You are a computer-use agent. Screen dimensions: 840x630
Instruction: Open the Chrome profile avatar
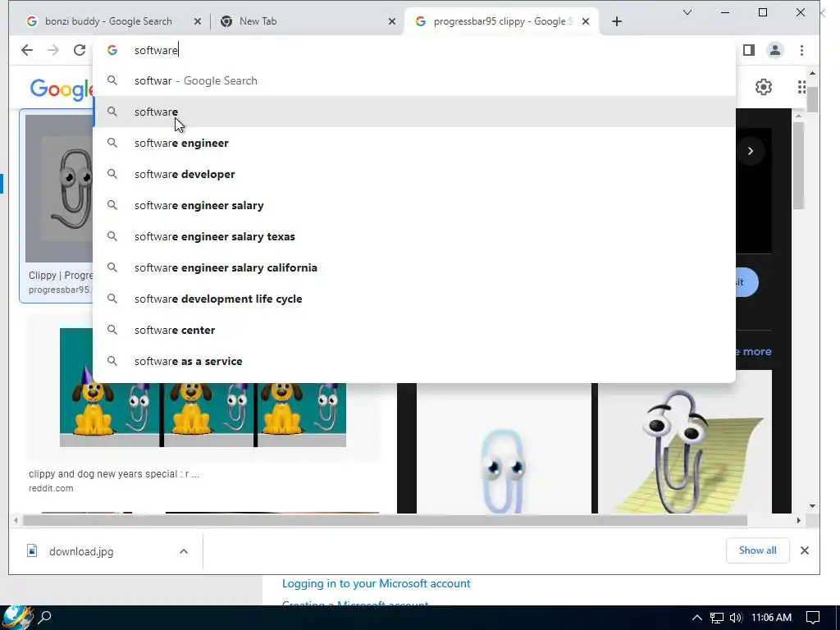click(774, 50)
